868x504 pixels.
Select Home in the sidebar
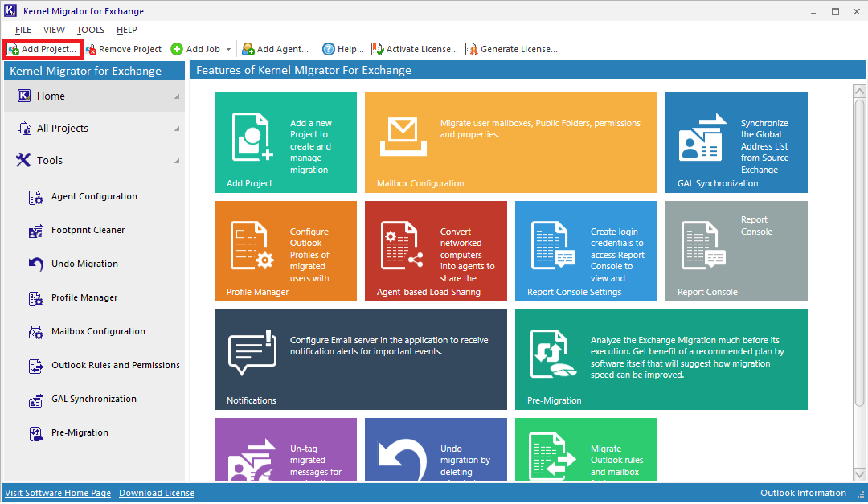(x=94, y=96)
